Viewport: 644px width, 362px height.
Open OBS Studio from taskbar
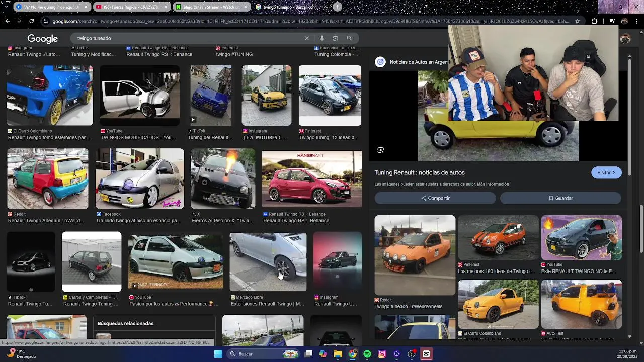coord(412,354)
